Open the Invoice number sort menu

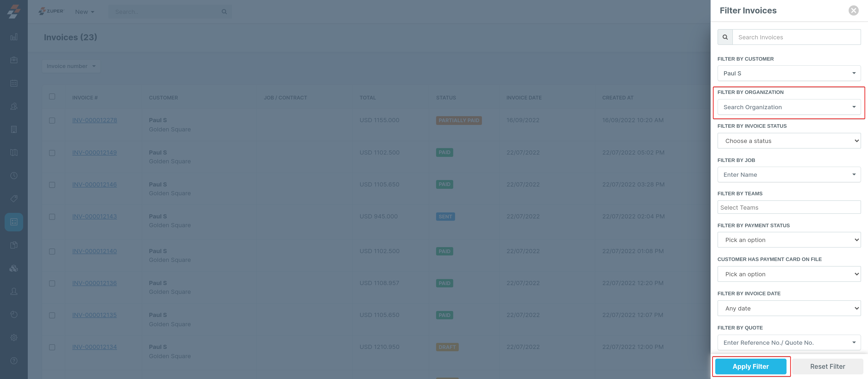click(71, 66)
